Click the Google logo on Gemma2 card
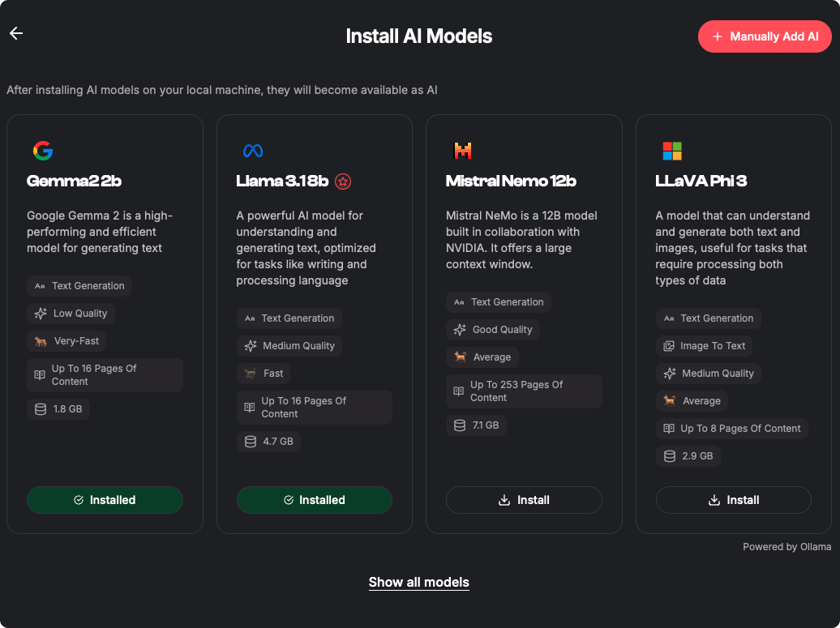 (43, 151)
